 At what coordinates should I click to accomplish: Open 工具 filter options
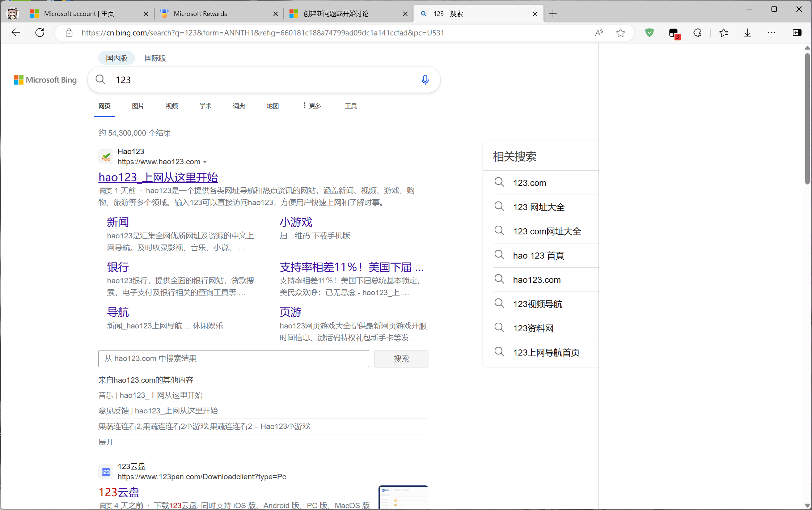coord(351,106)
